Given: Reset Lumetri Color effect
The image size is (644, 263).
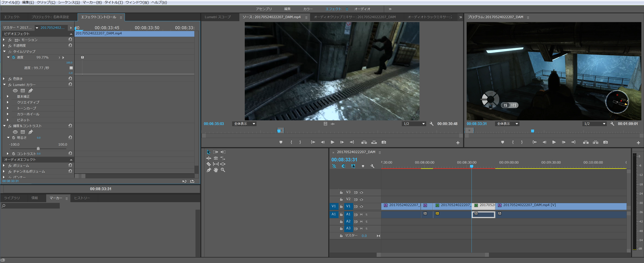Looking at the screenshot, I should click(x=70, y=84).
